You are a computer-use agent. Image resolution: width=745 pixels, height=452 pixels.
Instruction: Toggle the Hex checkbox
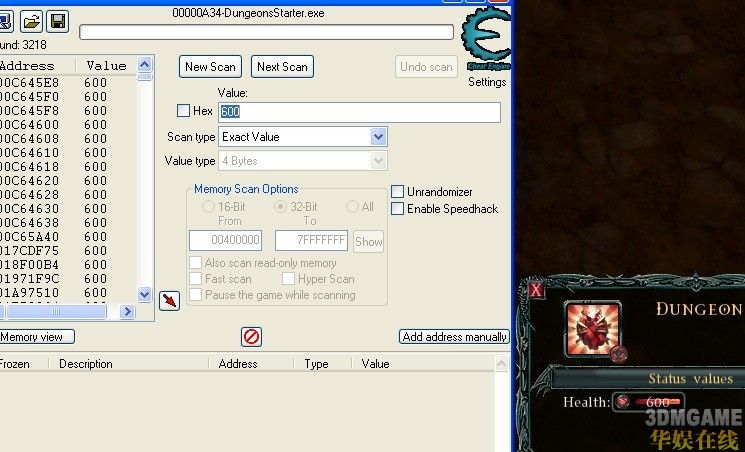[x=183, y=111]
